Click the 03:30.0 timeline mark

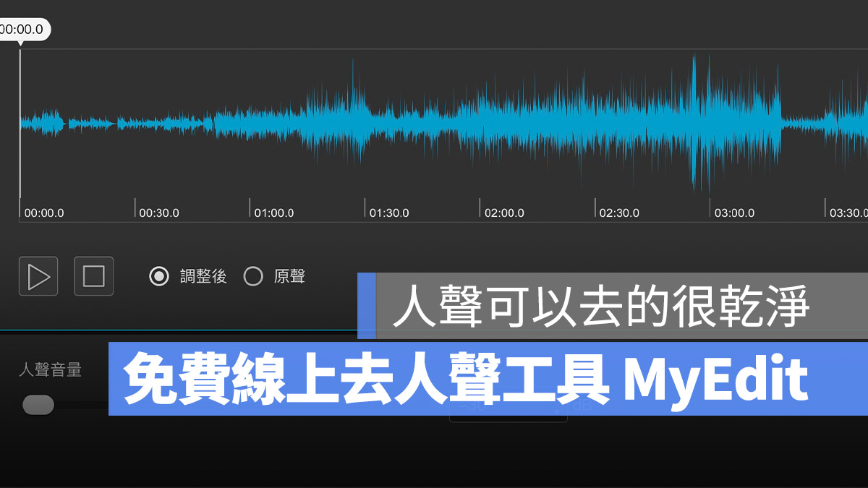(x=848, y=213)
